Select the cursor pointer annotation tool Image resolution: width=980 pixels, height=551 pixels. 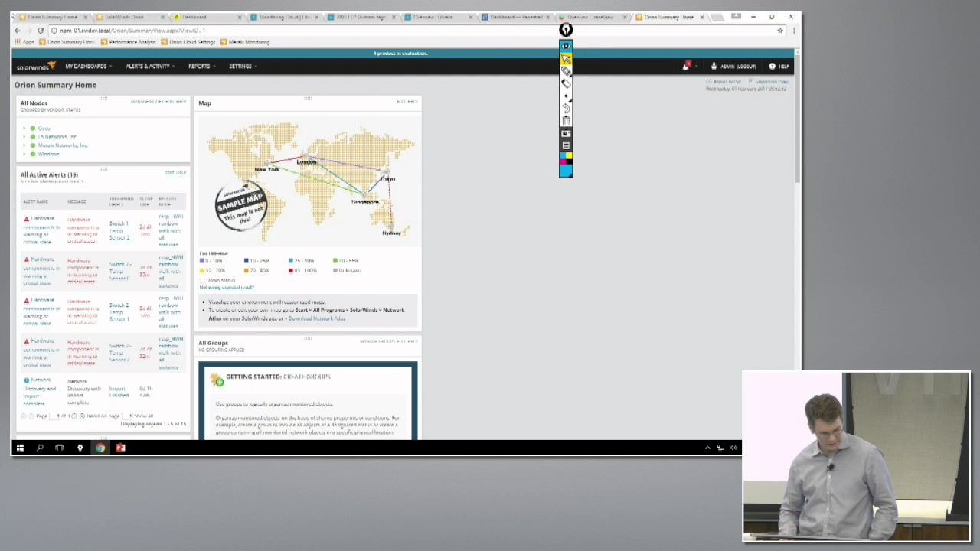click(566, 59)
